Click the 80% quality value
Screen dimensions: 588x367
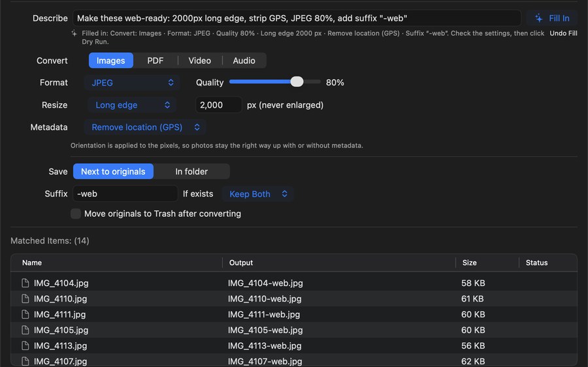(x=335, y=82)
